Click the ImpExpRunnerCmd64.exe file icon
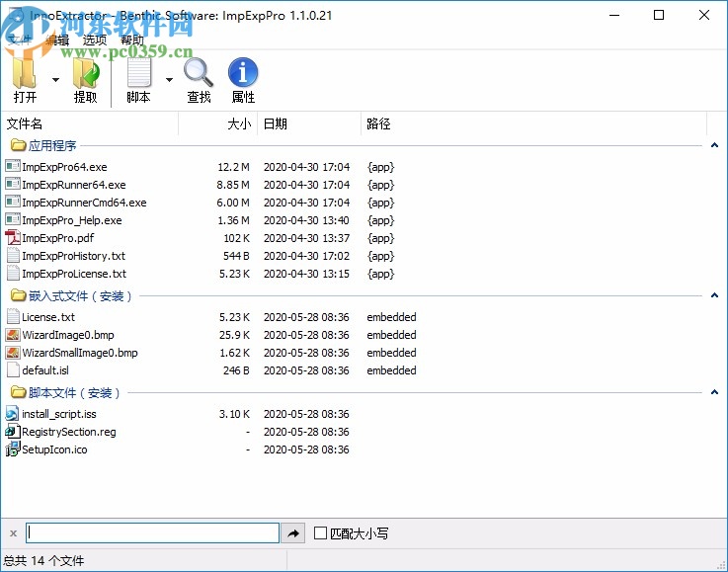This screenshot has height=572, width=728. (13, 202)
